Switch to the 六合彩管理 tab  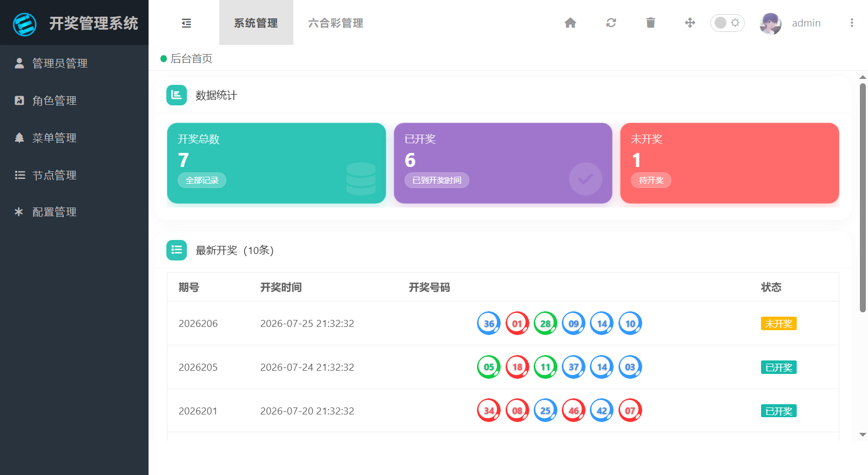point(335,23)
